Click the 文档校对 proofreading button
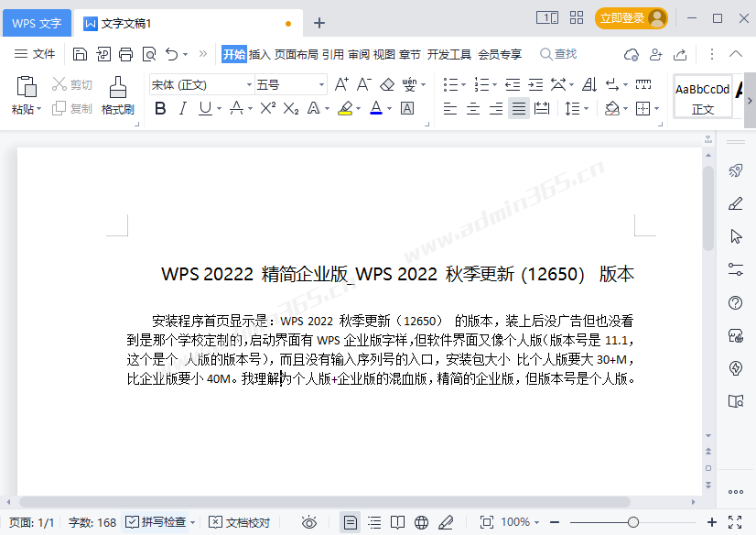The image size is (756, 535). [x=240, y=522]
